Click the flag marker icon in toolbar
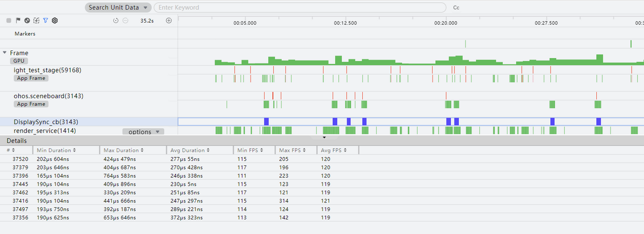 point(18,21)
